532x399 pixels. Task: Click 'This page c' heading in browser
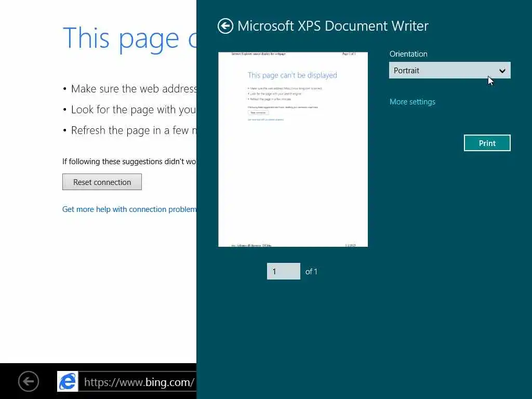[129, 39]
